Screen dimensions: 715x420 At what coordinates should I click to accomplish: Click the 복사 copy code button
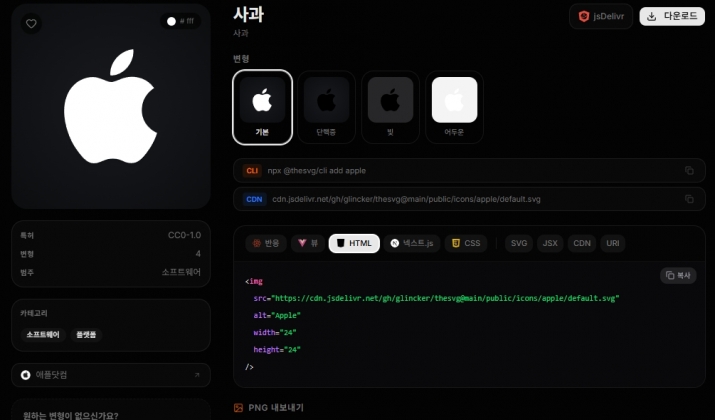pyautogui.click(x=678, y=275)
